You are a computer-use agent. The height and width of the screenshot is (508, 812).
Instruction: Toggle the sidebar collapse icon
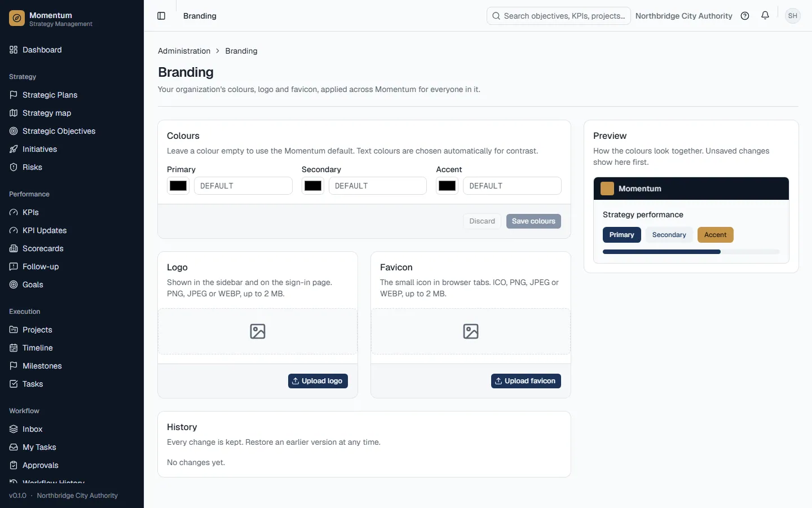(x=161, y=16)
